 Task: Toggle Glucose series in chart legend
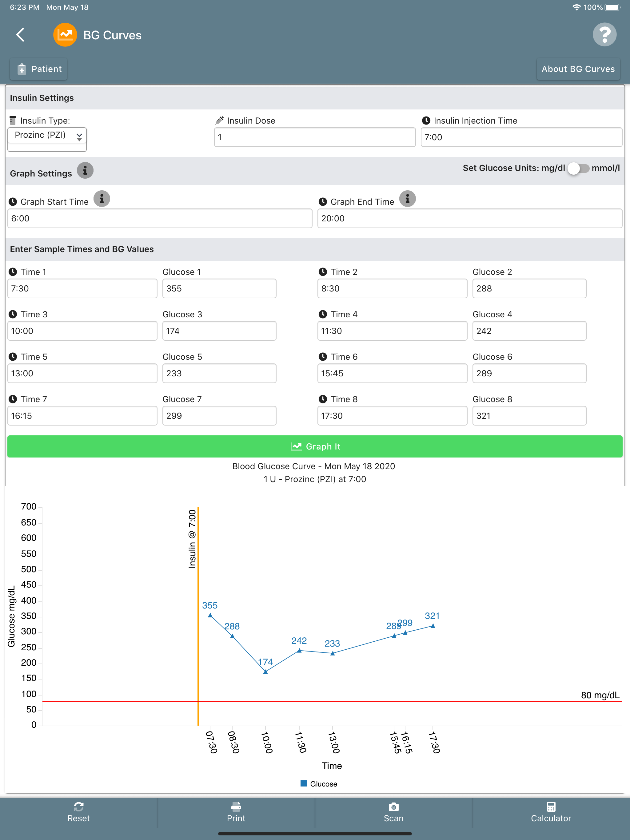[x=318, y=784]
